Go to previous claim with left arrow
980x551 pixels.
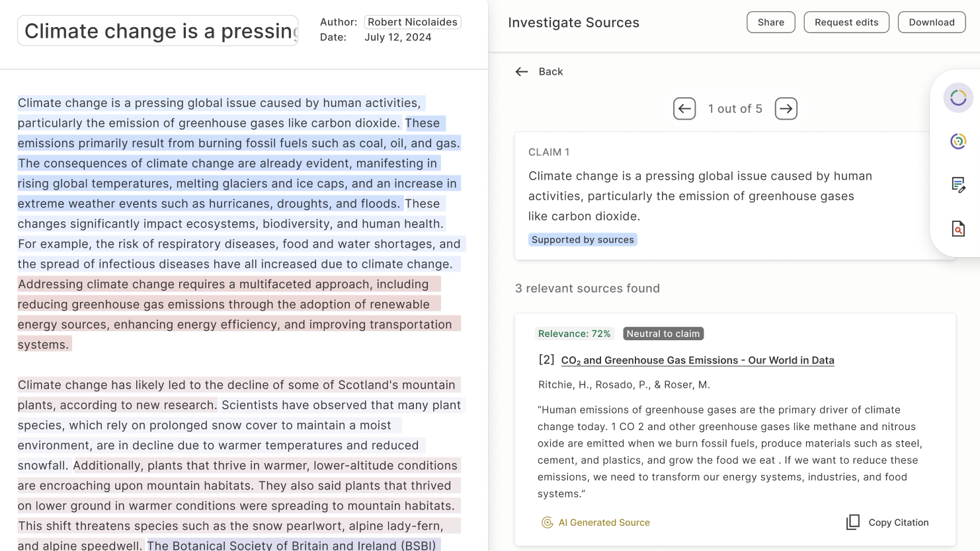(x=684, y=108)
